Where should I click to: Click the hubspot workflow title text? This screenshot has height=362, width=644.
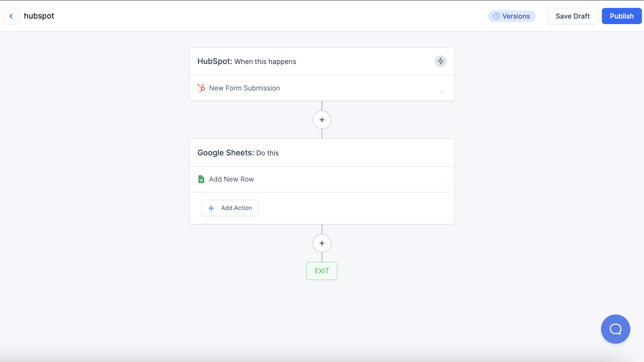(39, 16)
